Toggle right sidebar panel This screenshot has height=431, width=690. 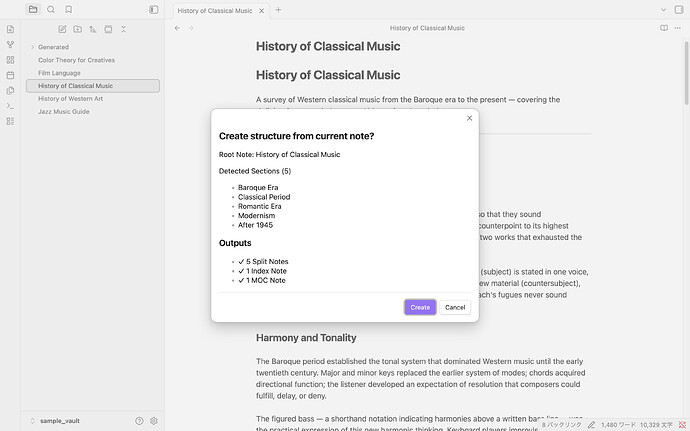pyautogui.click(x=679, y=10)
